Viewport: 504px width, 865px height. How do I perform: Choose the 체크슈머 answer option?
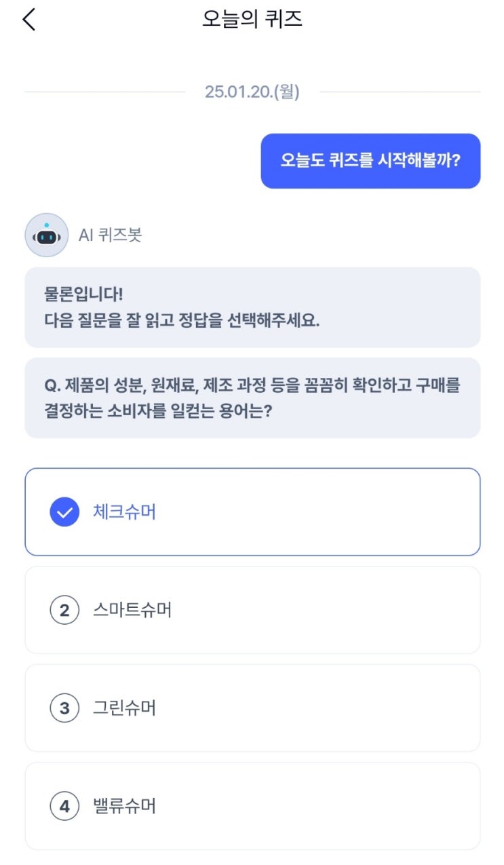(252, 512)
